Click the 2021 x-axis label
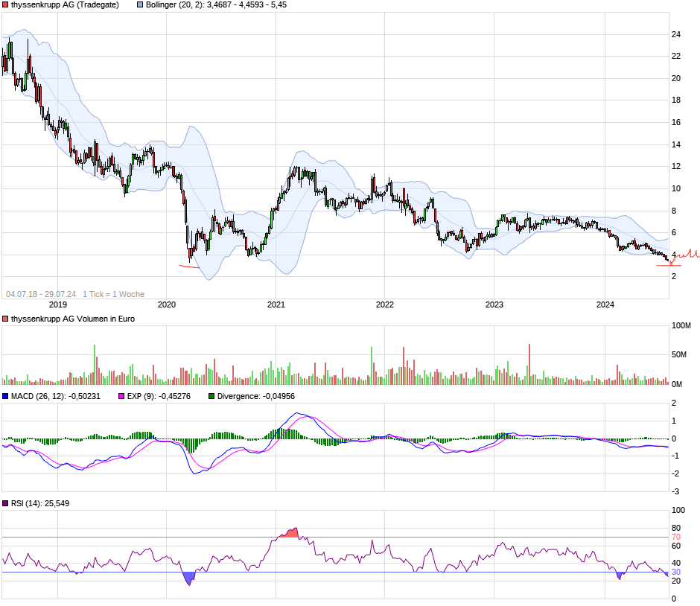The height and width of the screenshot is (606, 700). 276,304
